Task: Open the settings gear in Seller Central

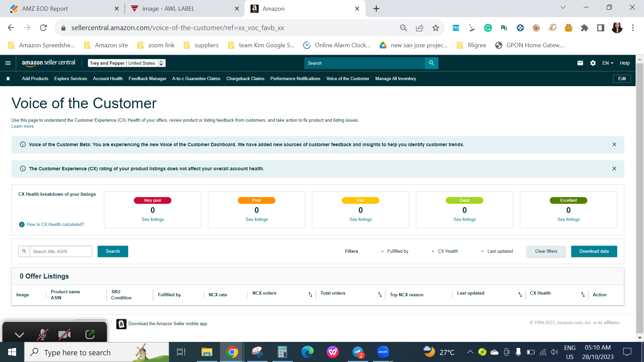Action: point(593,63)
